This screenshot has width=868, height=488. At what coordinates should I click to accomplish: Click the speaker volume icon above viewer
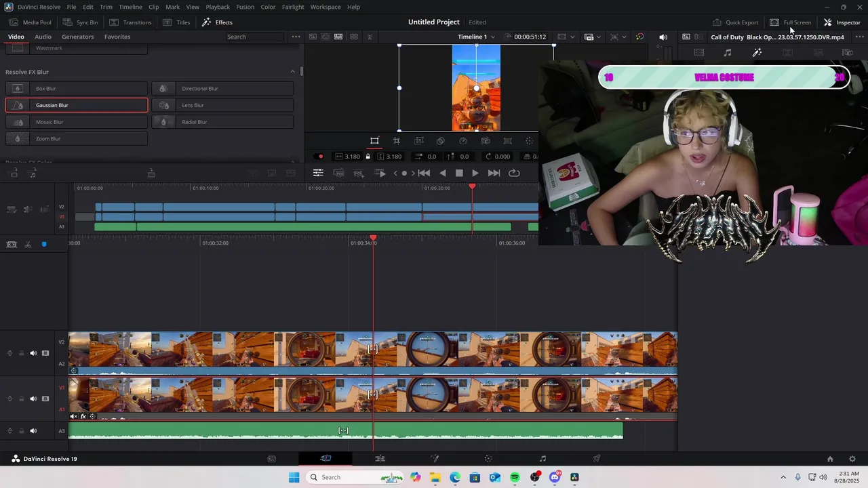tap(663, 37)
